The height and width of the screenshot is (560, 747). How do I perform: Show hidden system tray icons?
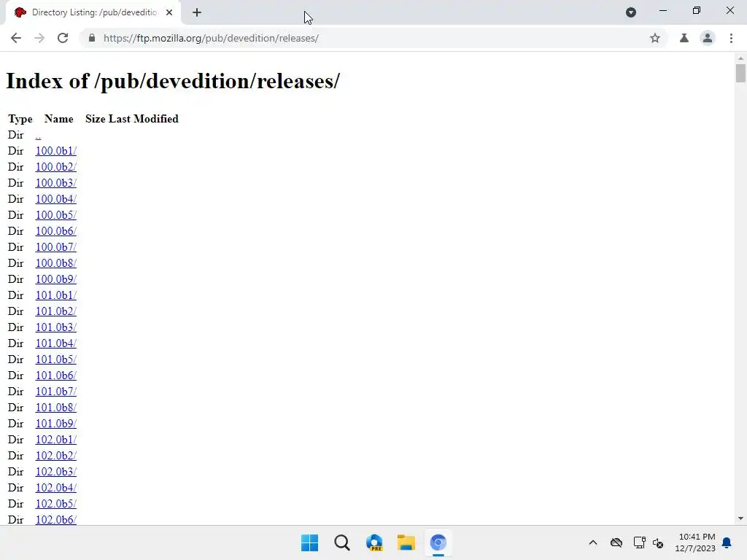coord(593,542)
